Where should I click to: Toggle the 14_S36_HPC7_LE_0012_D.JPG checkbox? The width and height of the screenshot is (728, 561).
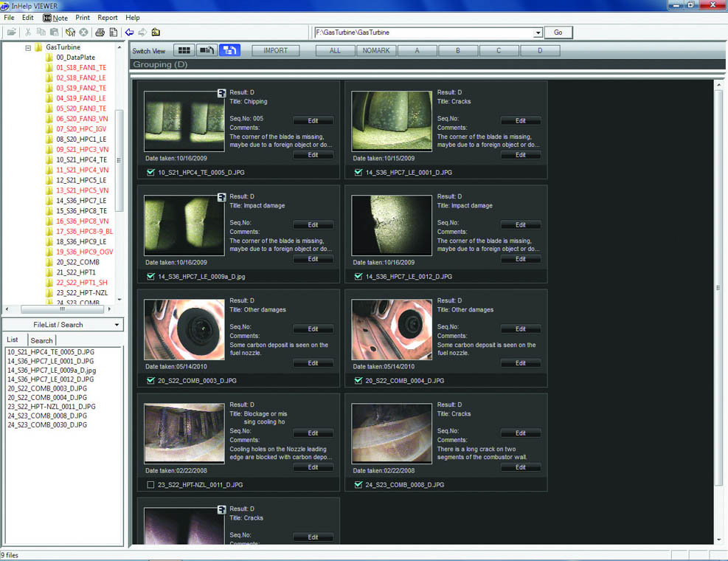click(358, 277)
